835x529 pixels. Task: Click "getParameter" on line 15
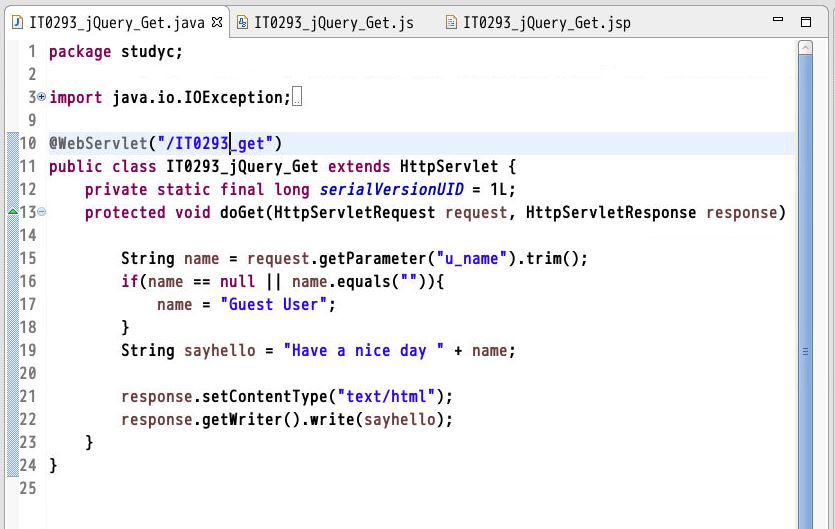[x=372, y=258]
